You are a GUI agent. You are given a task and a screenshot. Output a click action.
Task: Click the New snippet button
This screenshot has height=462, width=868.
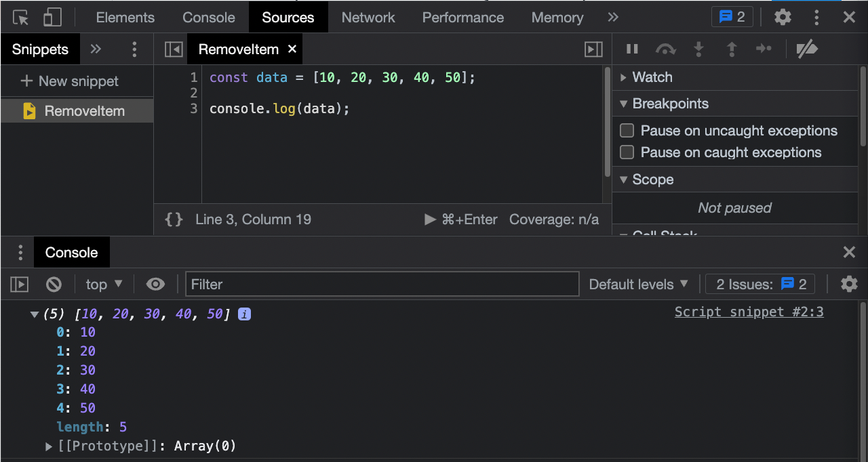[x=70, y=81]
